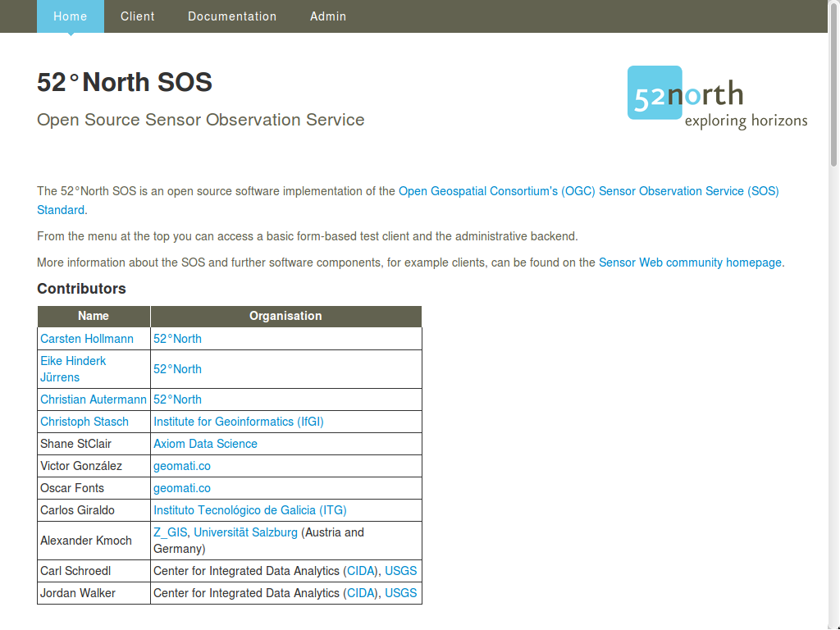840x630 pixels.
Task: Select 'Victor González' name cell
Action: [94, 466]
